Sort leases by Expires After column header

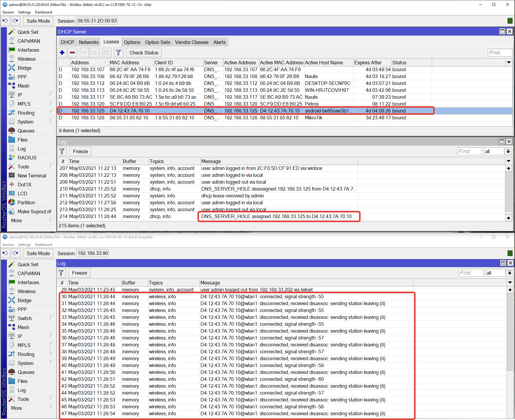click(x=372, y=63)
